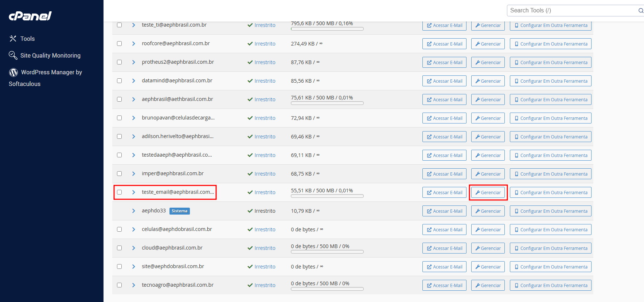644x302 pixels.
Task: Select checkbox for cloud@aephbrasil.com.br
Action: click(x=119, y=248)
